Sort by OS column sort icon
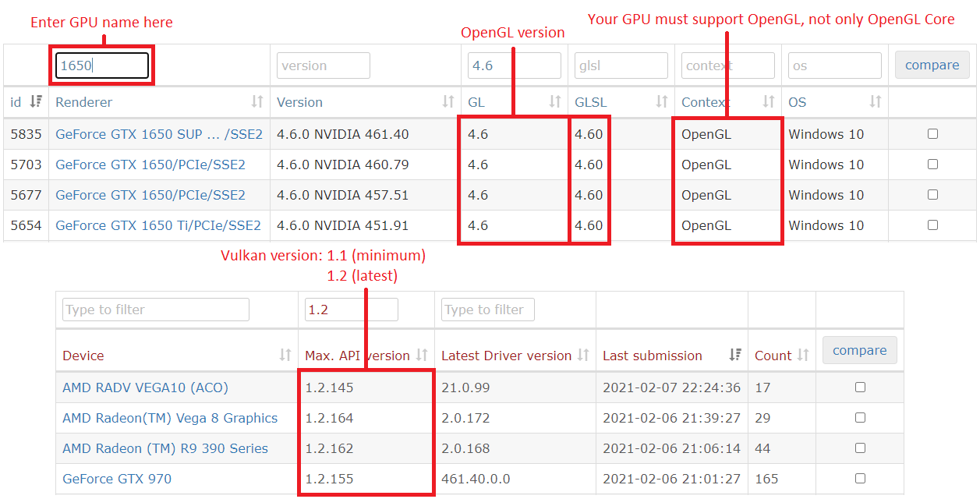980x499 pixels. (876, 101)
